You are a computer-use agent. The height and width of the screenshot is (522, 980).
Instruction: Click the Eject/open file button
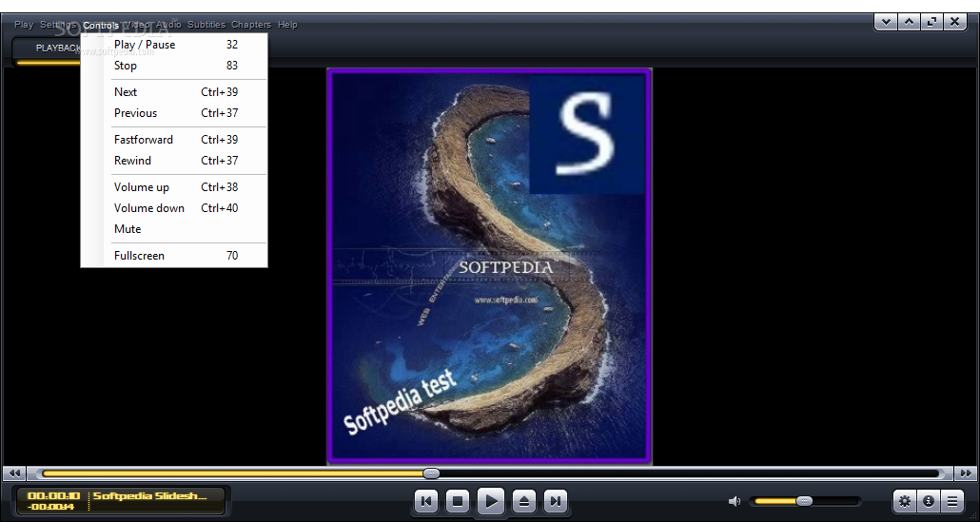coord(524,501)
